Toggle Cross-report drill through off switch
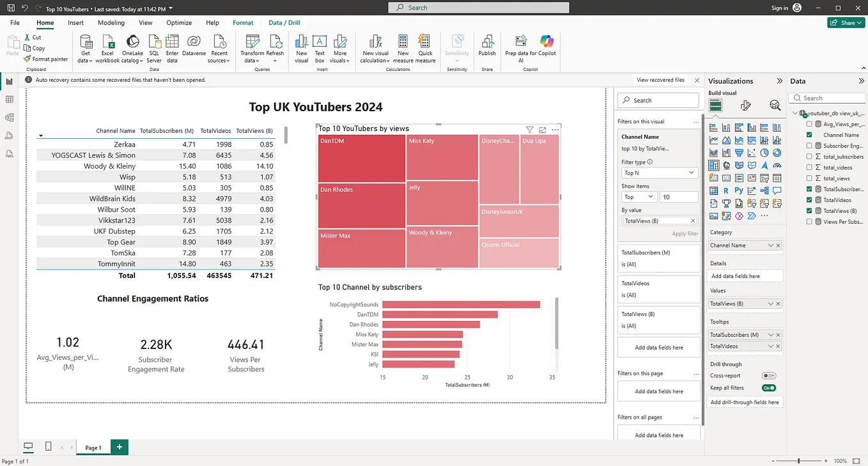The image size is (868, 466). pos(769,376)
